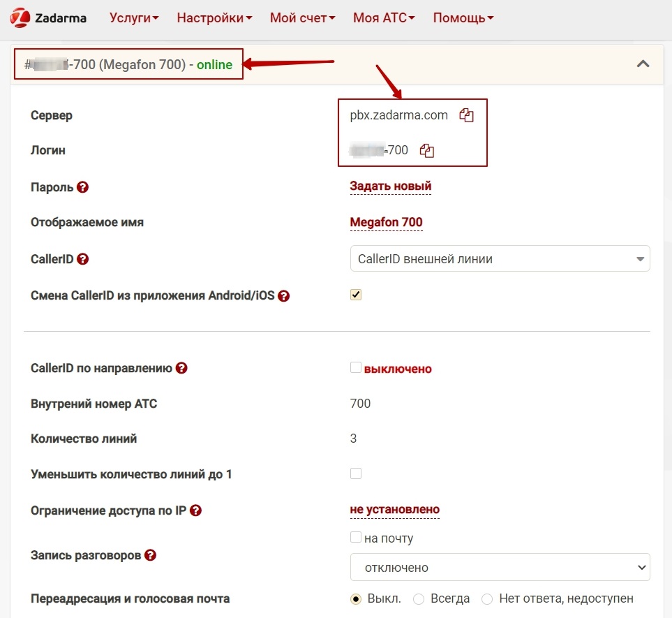Select Нет ответа, недоступен option
672x618 pixels.
487,598
